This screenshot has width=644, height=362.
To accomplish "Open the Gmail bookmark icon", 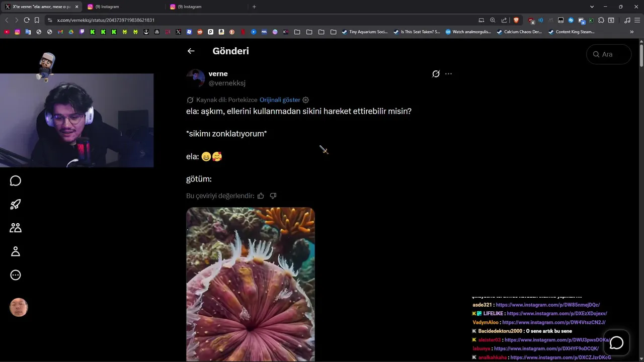I will click(60, 32).
